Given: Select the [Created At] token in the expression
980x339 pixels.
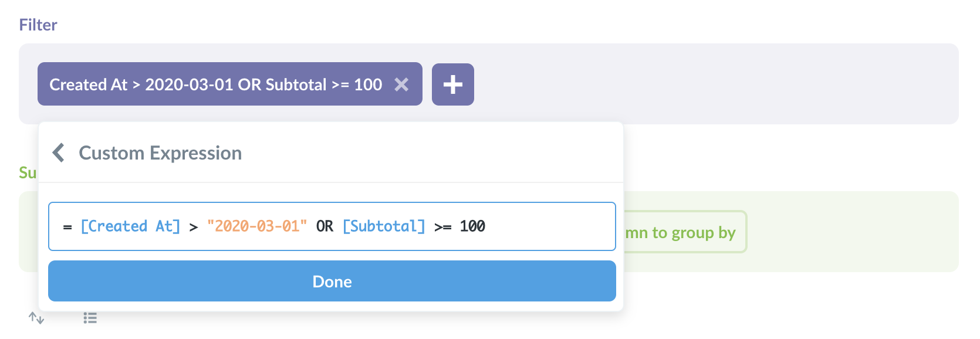Looking at the screenshot, I should [130, 226].
